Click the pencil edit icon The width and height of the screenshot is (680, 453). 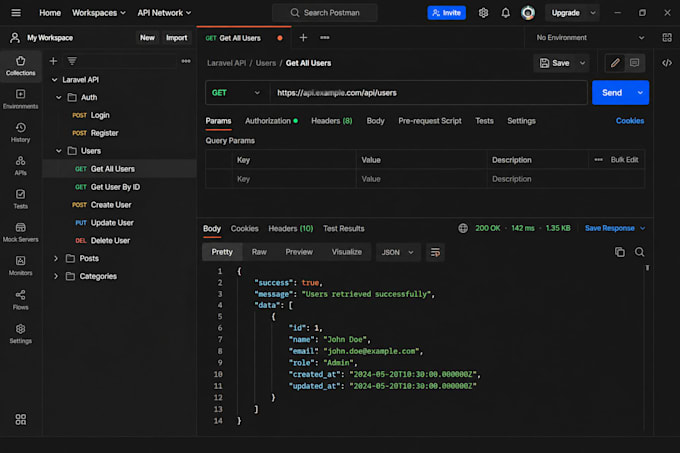pyautogui.click(x=615, y=63)
